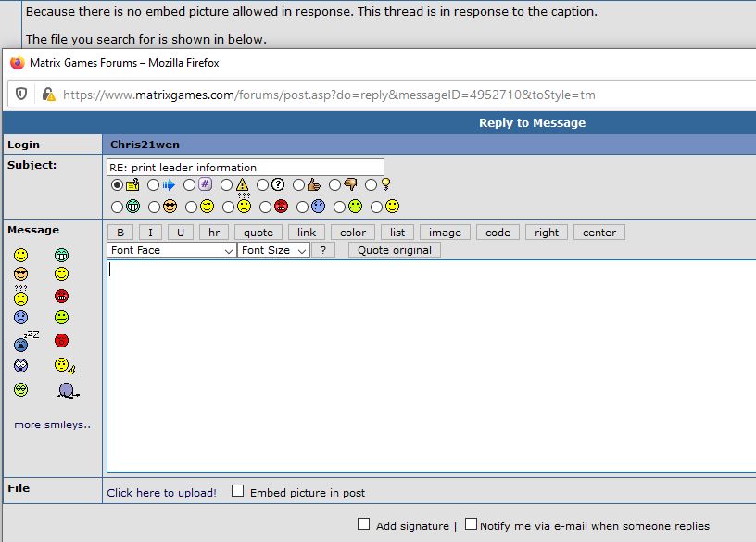This screenshot has width=756, height=542.
Task: Click the Quote original button
Action: 394,250
